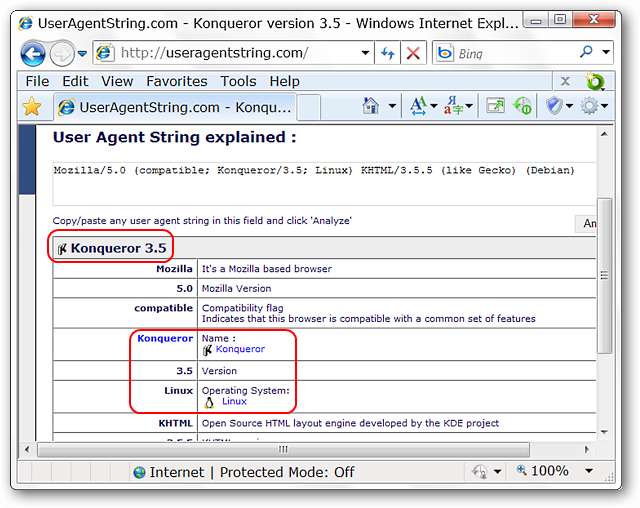
Task: Open the Tools menu
Action: point(238,81)
